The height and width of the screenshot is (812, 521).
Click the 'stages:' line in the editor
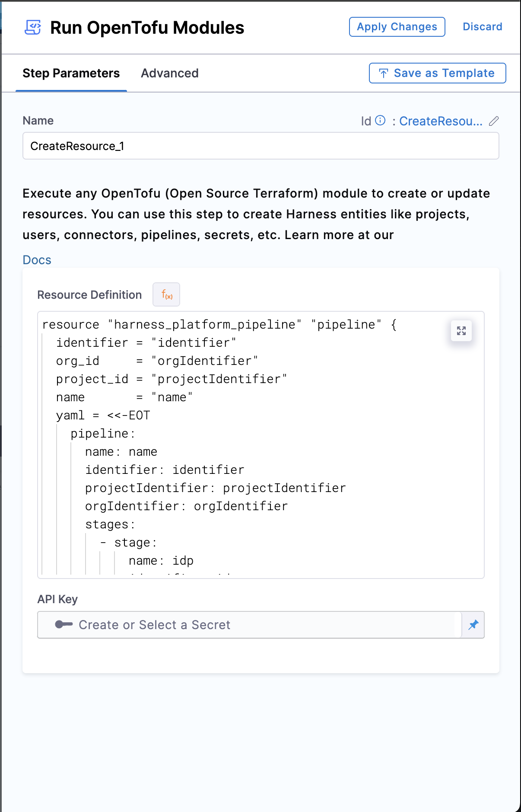[x=110, y=524]
